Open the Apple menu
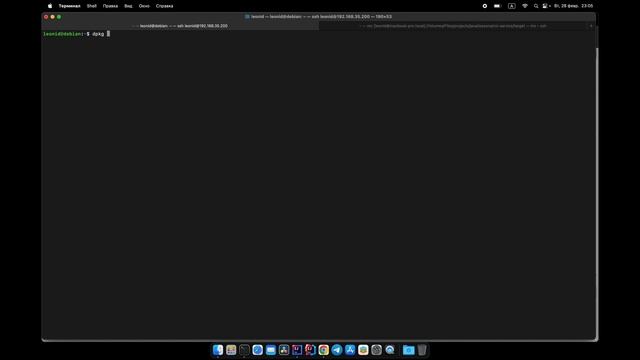 pos(50,6)
